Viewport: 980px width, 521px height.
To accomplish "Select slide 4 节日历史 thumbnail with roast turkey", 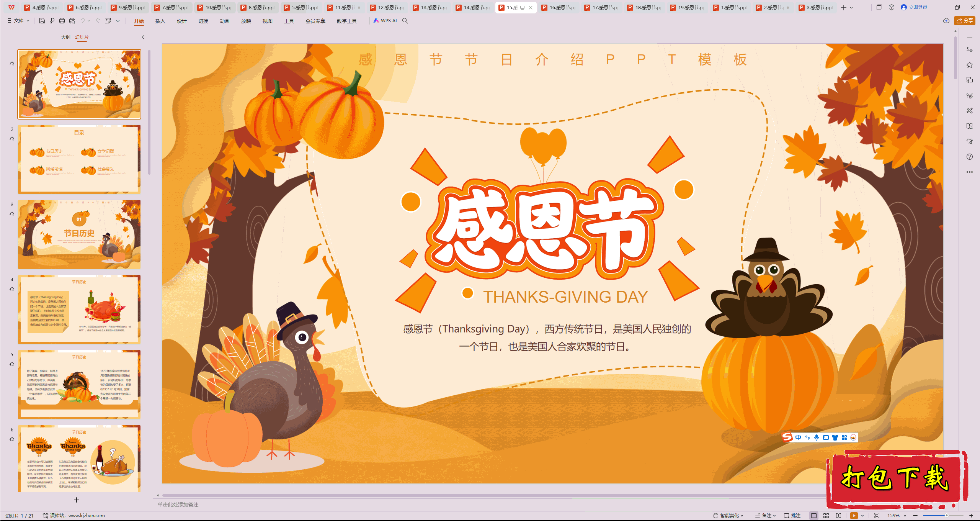I will tap(79, 309).
